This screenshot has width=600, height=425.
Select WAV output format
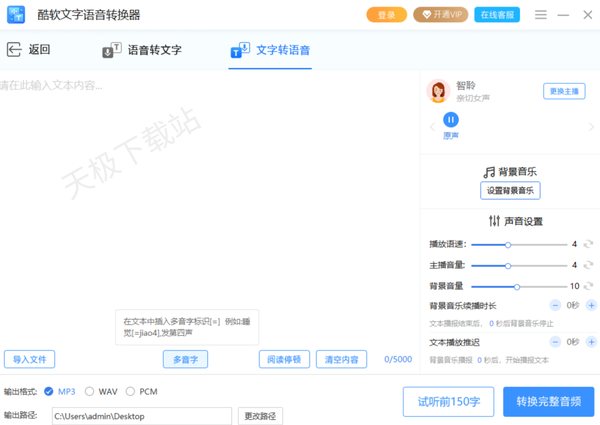click(90, 391)
